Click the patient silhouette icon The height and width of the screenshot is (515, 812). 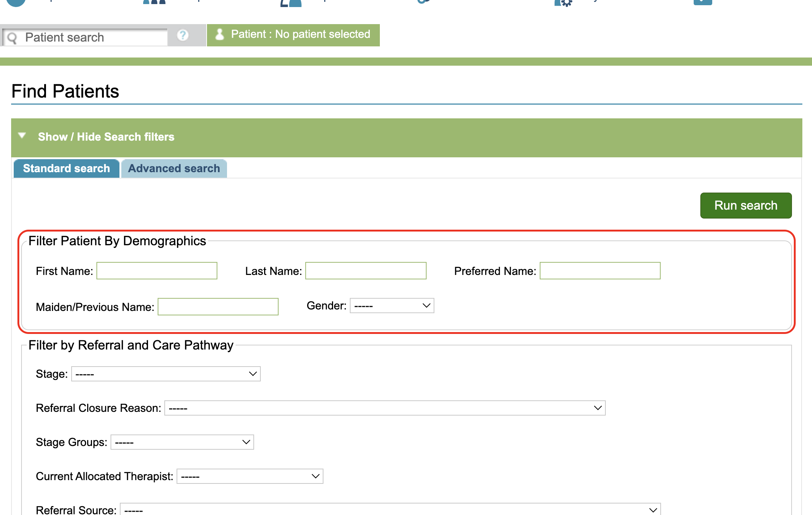[220, 35]
